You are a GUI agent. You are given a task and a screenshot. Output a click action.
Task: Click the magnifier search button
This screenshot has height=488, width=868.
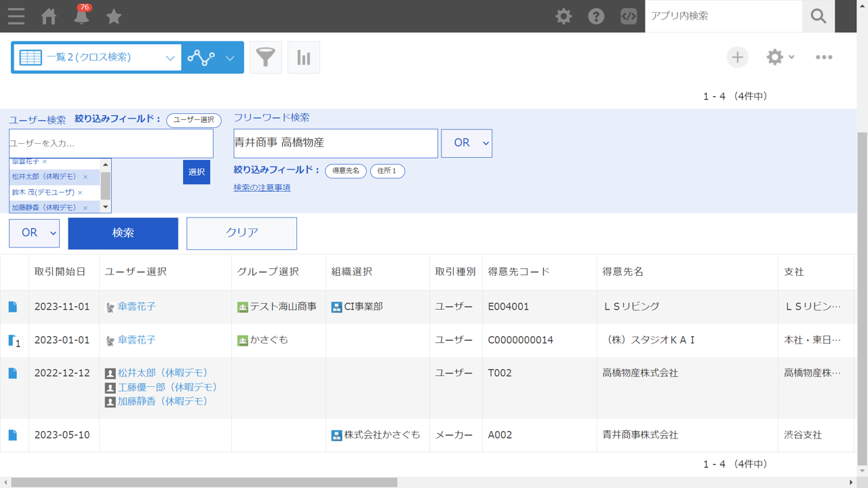coord(818,16)
